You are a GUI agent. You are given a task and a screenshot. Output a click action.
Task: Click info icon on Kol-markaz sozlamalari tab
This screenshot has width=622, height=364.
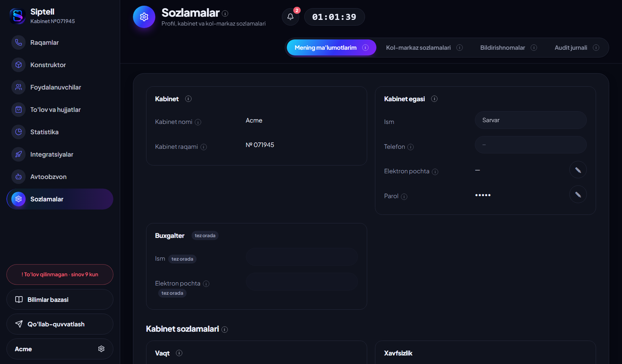460,48
